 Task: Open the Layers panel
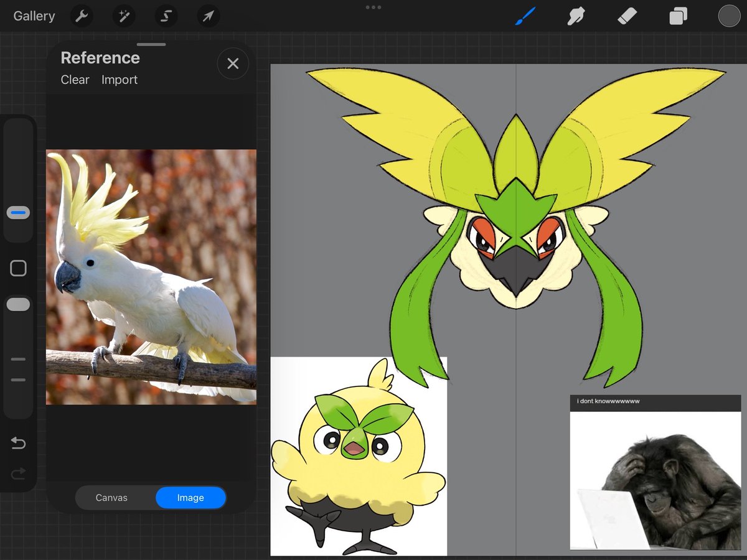pyautogui.click(x=677, y=16)
